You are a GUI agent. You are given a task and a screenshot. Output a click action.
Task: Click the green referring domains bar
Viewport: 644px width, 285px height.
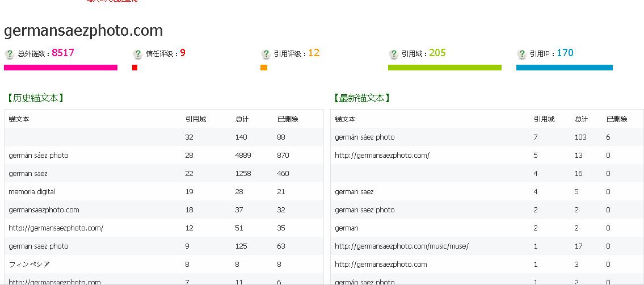coord(445,68)
